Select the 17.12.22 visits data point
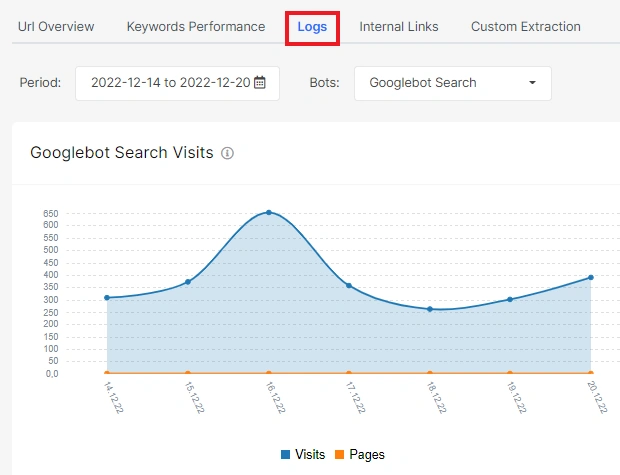This screenshot has height=475, width=620. [349, 285]
